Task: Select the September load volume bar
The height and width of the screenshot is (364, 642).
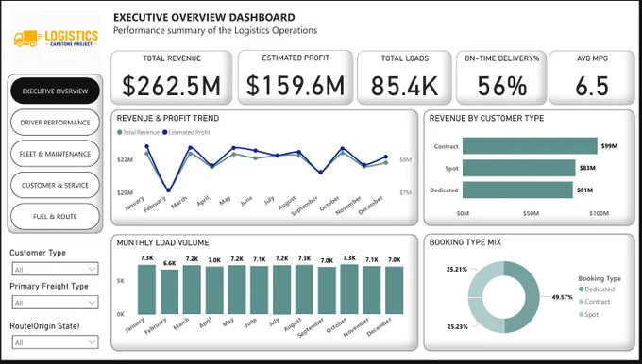Action: [x=327, y=290]
